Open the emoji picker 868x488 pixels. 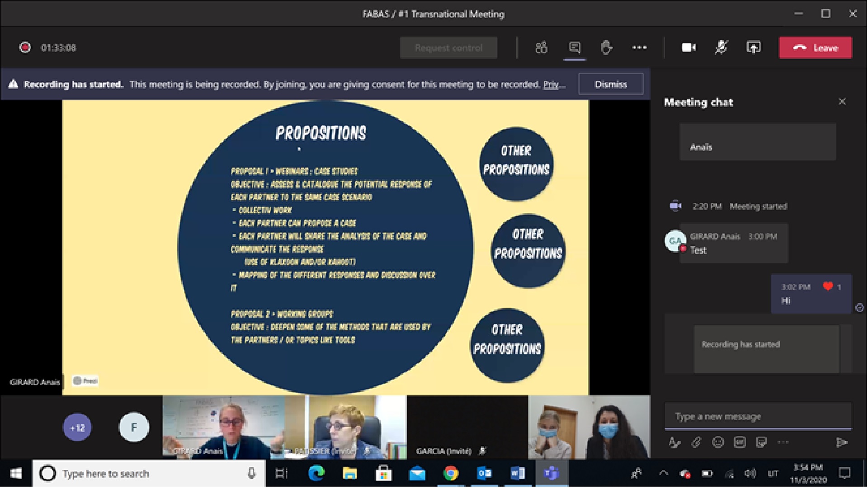pyautogui.click(x=718, y=442)
